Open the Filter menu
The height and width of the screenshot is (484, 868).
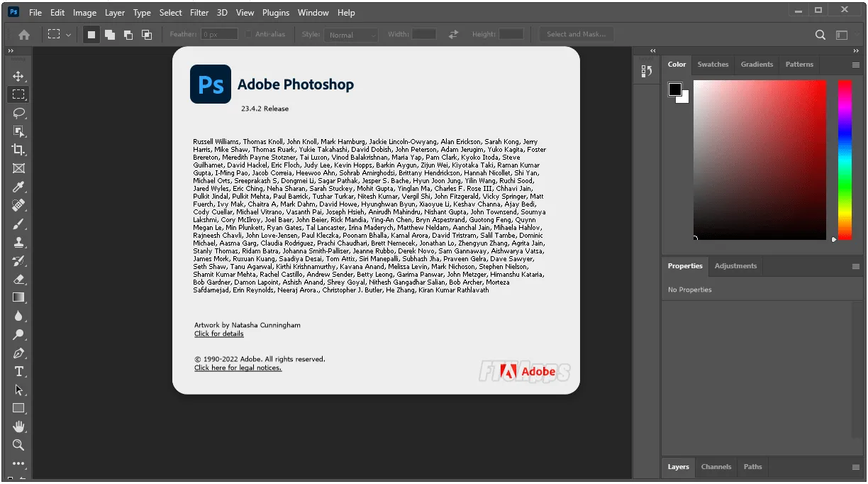[x=199, y=12]
